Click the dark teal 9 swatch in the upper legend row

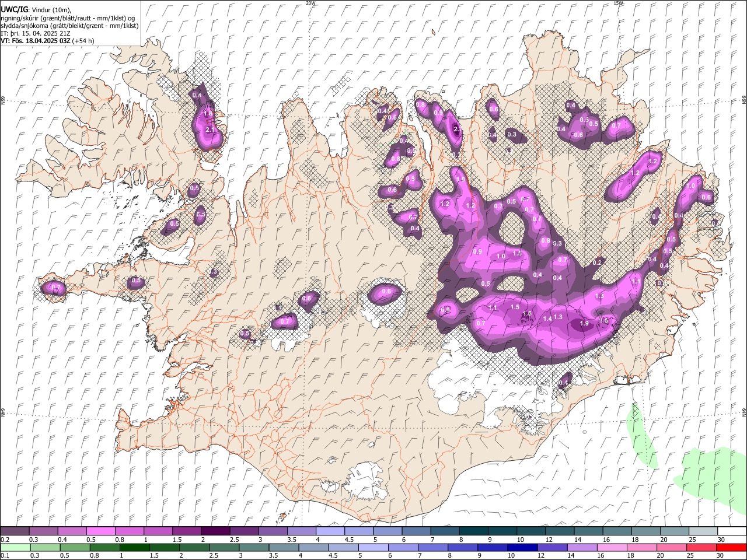click(502, 531)
